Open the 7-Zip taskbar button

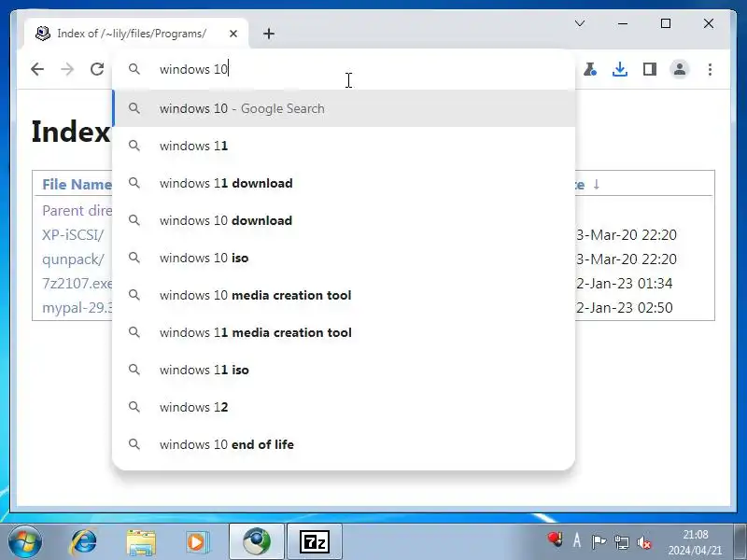[x=315, y=542]
